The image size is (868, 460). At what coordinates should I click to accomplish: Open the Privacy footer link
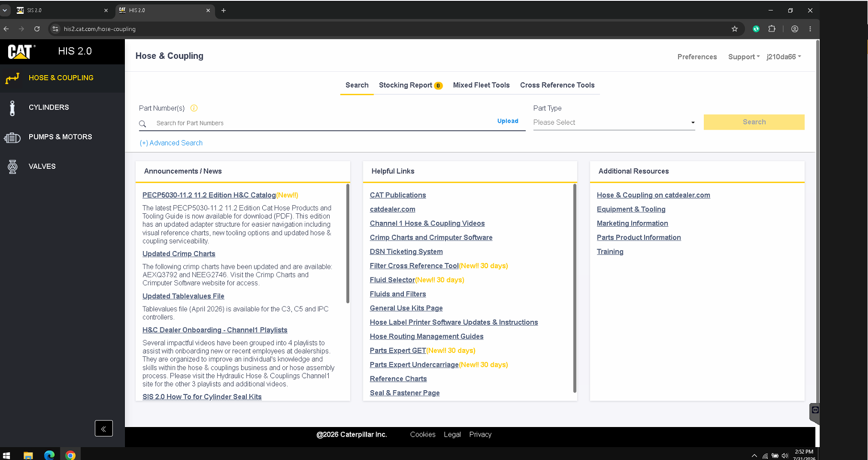[480, 435]
